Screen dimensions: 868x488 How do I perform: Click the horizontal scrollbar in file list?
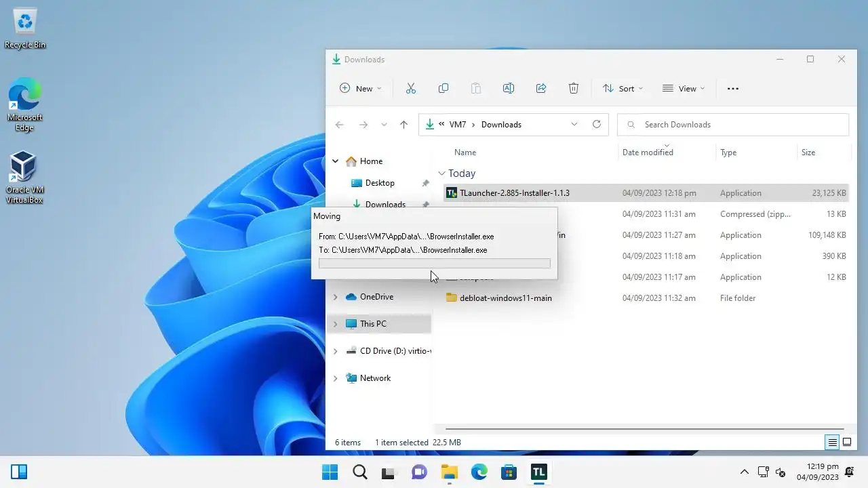[x=644, y=429]
